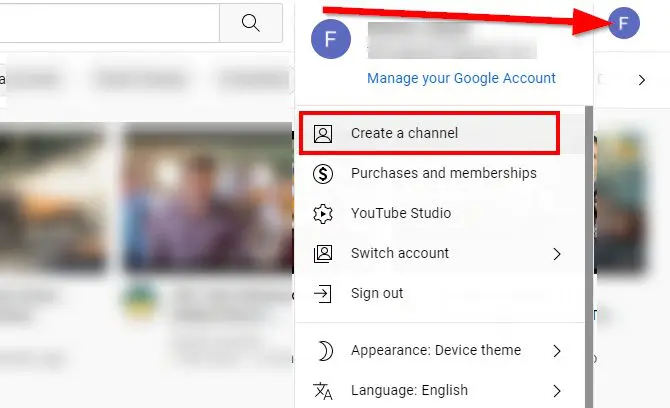Open the blurred video thumbnail with people

click(208, 198)
